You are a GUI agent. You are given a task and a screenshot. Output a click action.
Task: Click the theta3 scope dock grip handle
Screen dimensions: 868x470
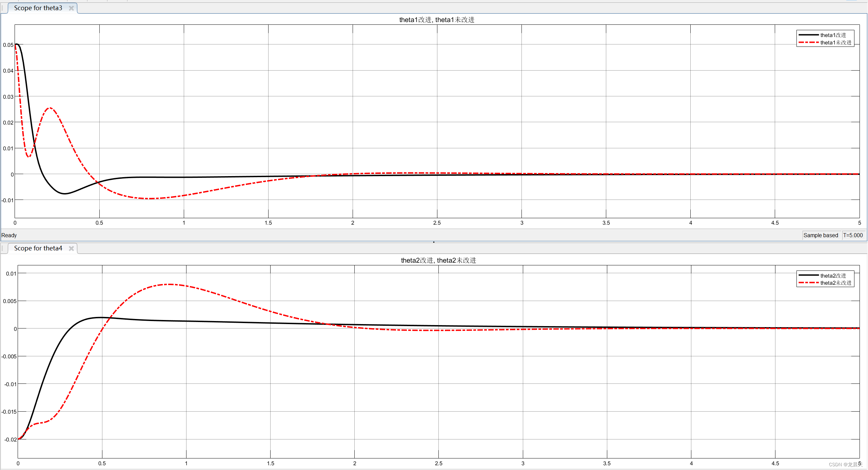[x=3, y=8]
